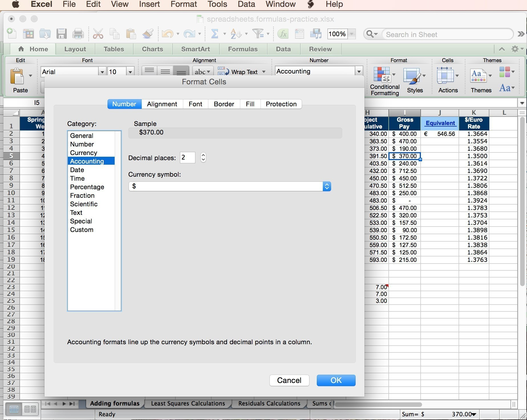Image resolution: width=527 pixels, height=420 pixels.
Task: Click the Print icon in the toolbar
Action: 78,34
